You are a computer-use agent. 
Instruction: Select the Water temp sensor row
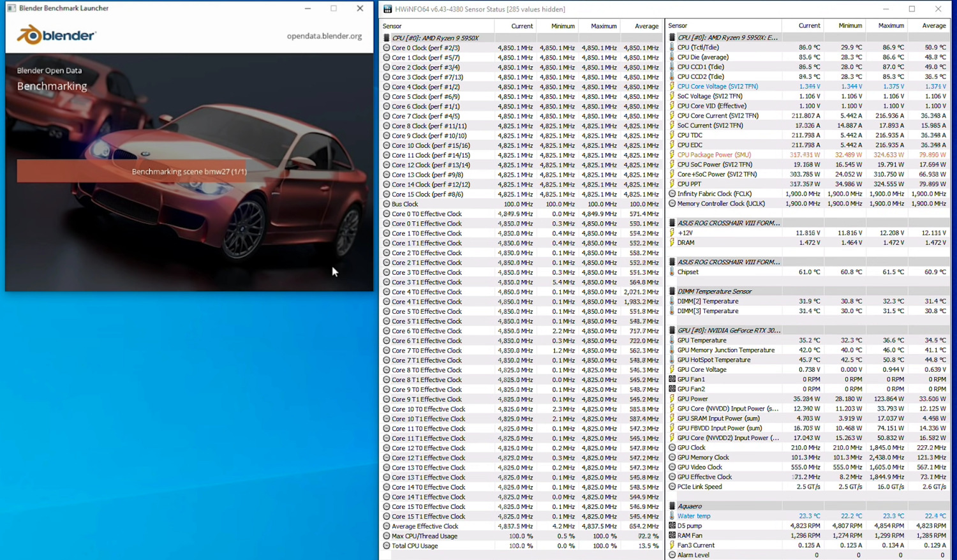[694, 516]
